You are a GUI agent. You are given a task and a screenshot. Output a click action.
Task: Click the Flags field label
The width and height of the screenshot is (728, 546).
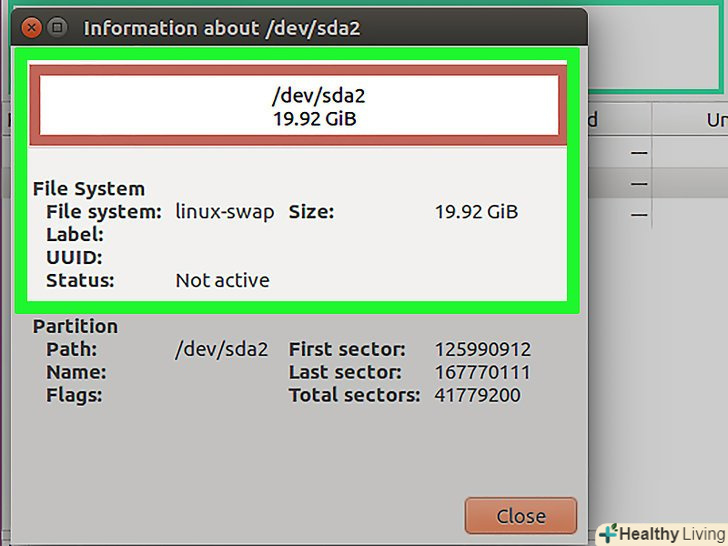76,395
